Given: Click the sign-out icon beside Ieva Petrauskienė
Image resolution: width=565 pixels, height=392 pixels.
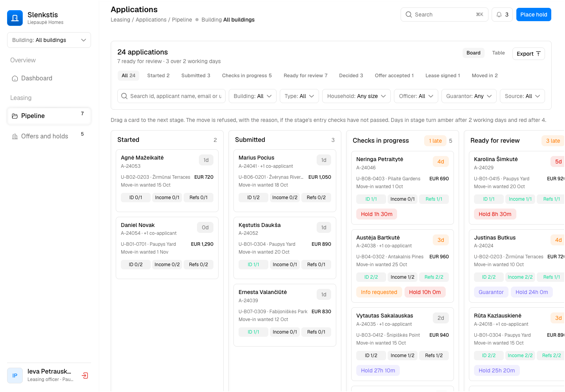Looking at the screenshot, I should [85, 376].
